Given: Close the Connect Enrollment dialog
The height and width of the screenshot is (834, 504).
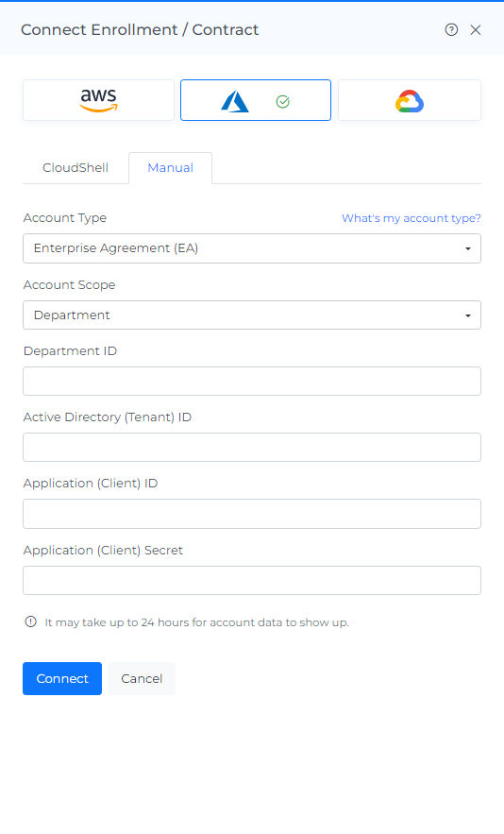Looking at the screenshot, I should pos(476,30).
